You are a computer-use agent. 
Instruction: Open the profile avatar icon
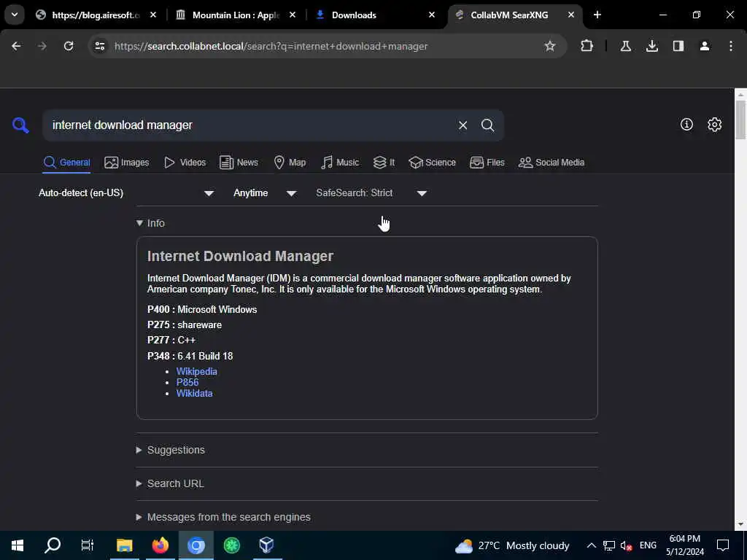pyautogui.click(x=705, y=46)
